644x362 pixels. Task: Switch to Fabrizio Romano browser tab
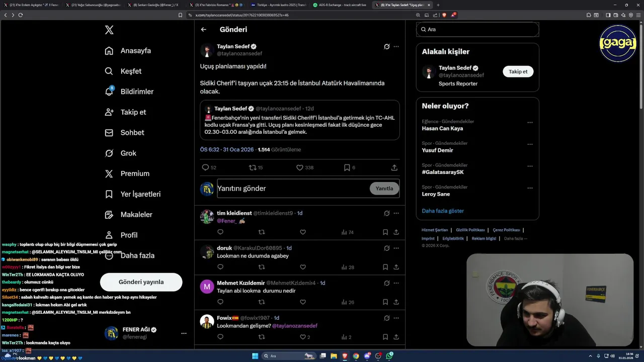[217, 5]
